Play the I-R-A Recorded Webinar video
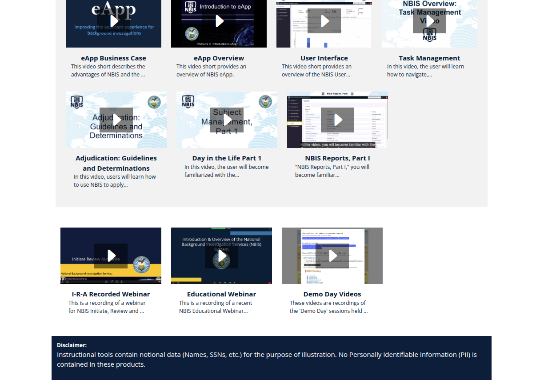The height and width of the screenshot is (392, 544). (x=111, y=256)
